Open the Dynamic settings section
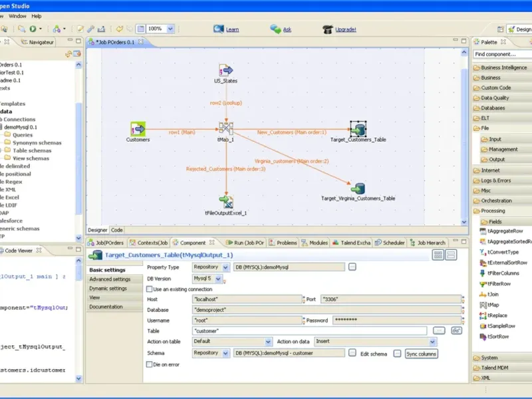This screenshot has width=532, height=399. tap(114, 289)
